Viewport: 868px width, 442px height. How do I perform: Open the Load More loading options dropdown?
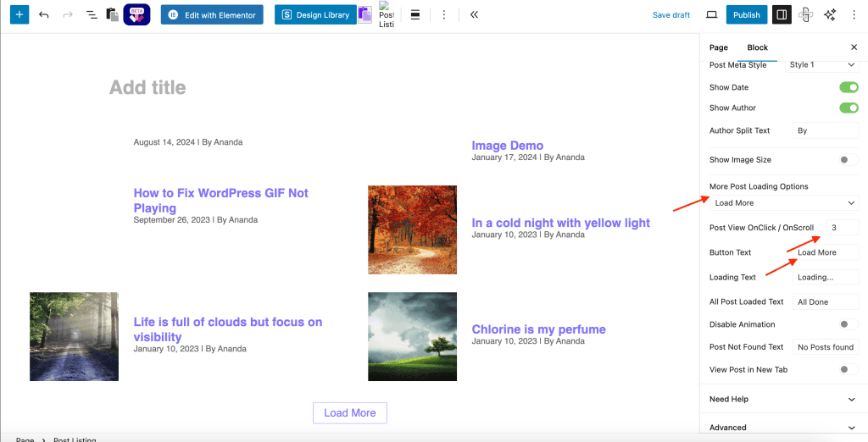785,203
